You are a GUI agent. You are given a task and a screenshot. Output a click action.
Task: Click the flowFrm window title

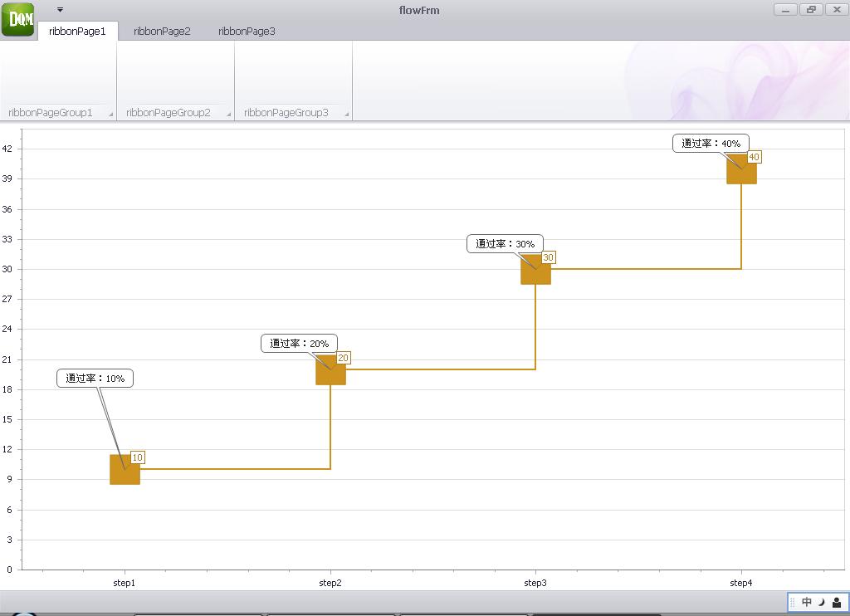(x=419, y=10)
